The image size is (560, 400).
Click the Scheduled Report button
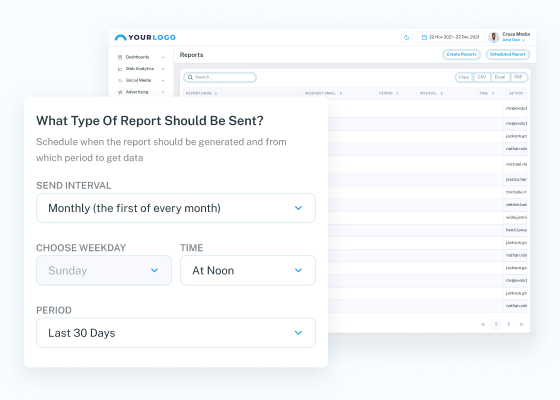click(508, 54)
